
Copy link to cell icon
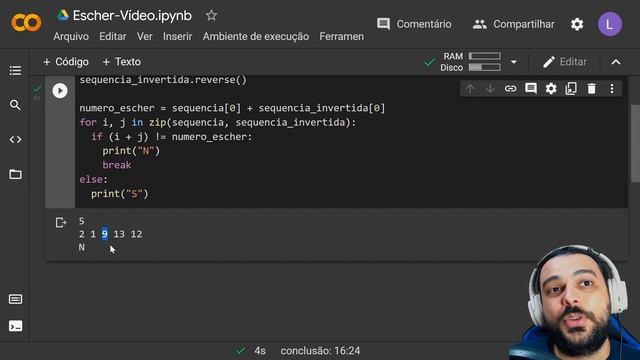click(x=510, y=89)
